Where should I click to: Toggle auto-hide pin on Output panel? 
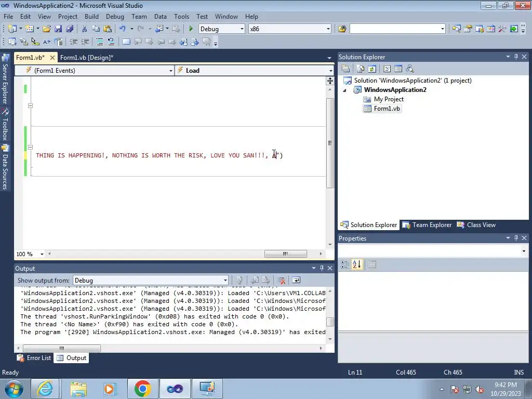tap(322, 268)
